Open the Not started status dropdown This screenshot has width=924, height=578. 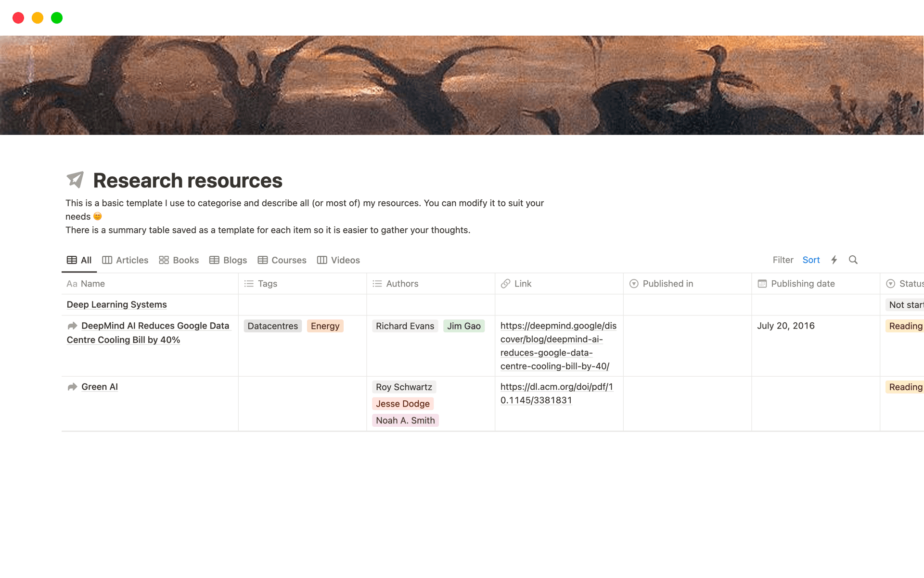pyautogui.click(x=906, y=305)
